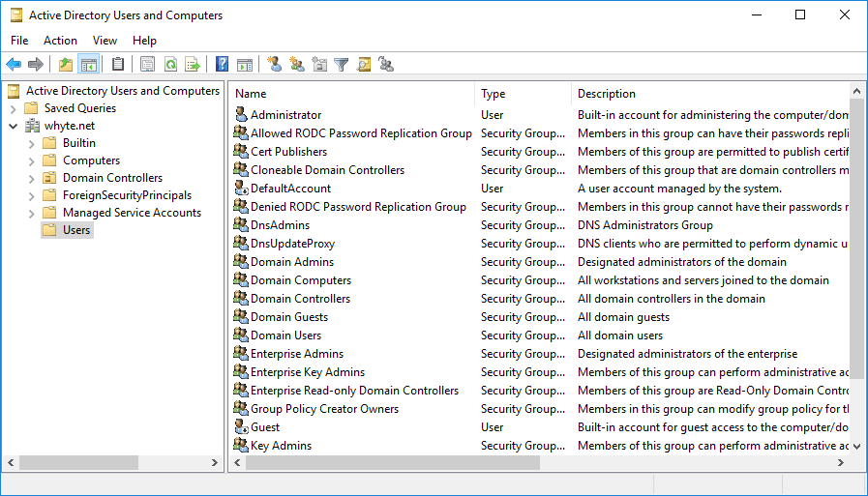Image resolution: width=868 pixels, height=496 pixels.
Task: Click the Export List toolbar icon
Action: tap(193, 65)
